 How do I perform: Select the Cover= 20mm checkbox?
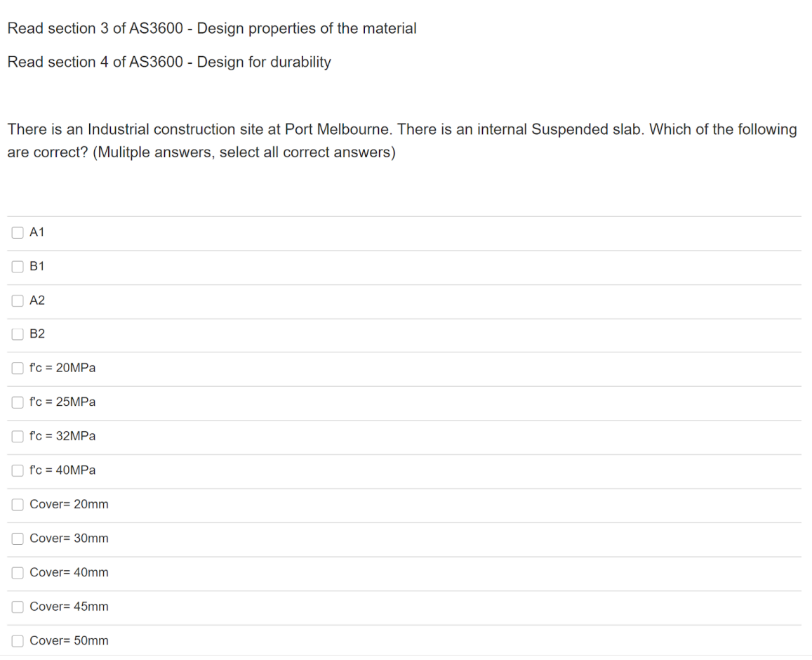tap(18, 504)
